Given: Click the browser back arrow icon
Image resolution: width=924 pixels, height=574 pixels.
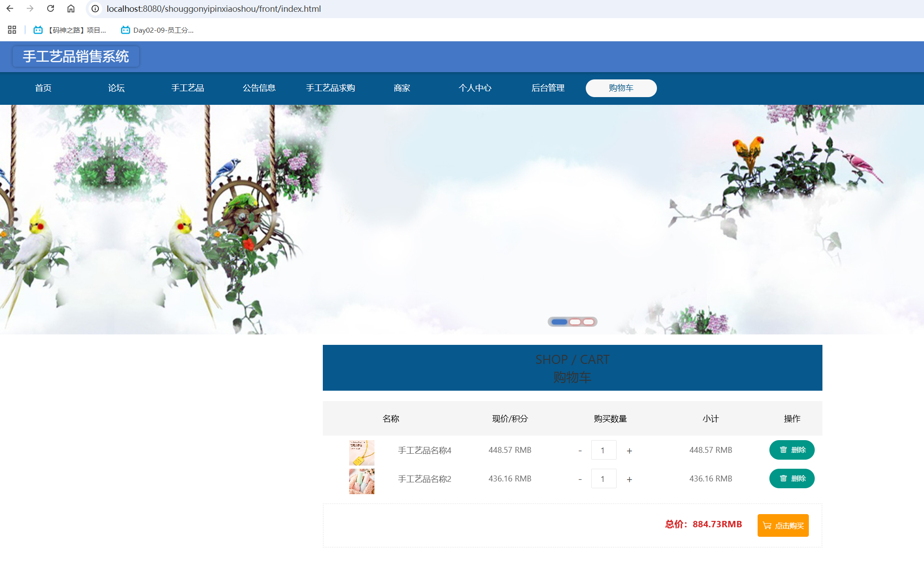Looking at the screenshot, I should pos(10,9).
